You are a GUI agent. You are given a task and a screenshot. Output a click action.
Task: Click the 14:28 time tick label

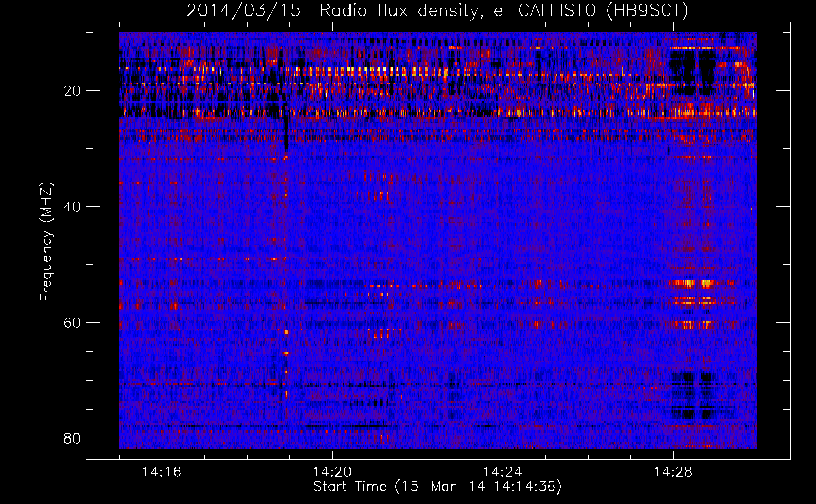pos(673,472)
